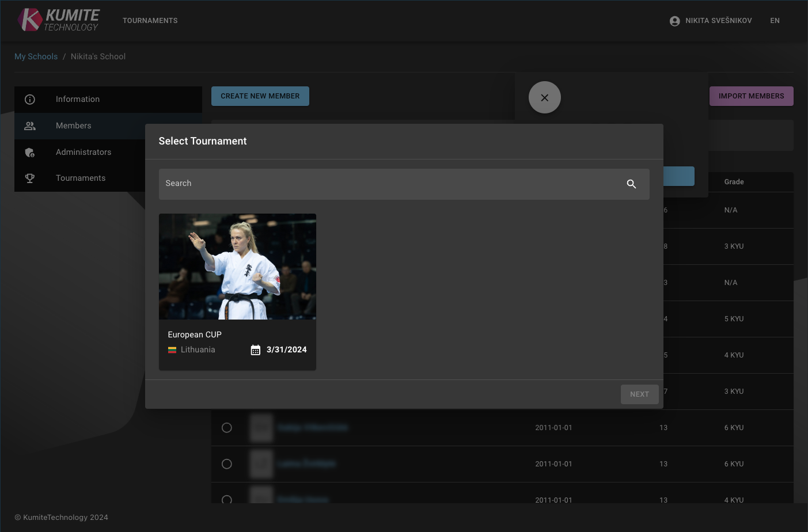This screenshot has height=532, width=808.
Task: Click the Tournaments trophy icon
Action: point(30,178)
